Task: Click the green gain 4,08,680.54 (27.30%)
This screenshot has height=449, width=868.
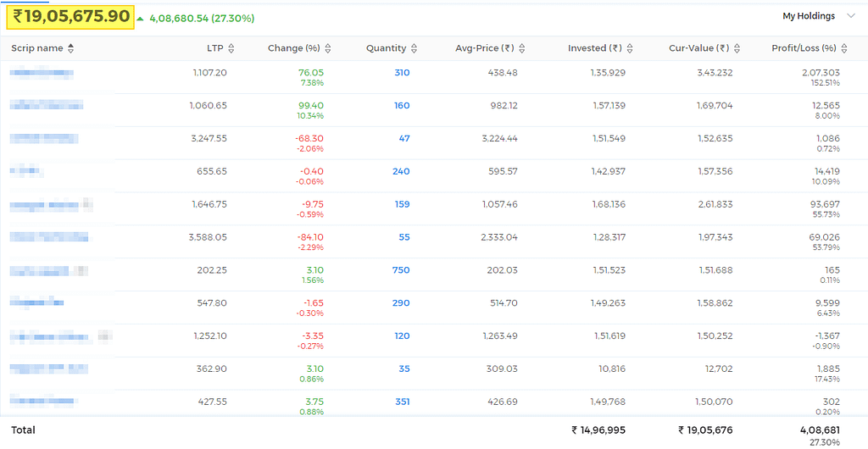Action: click(202, 19)
